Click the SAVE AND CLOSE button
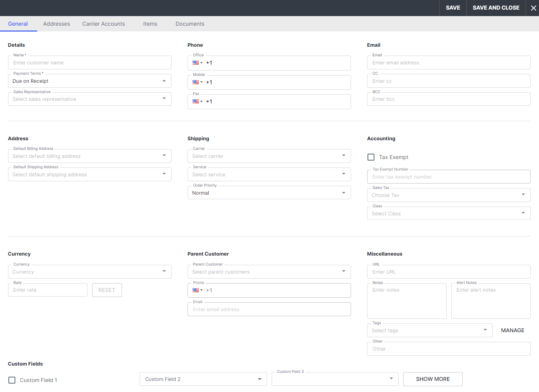The image size is (539, 392). [496, 8]
